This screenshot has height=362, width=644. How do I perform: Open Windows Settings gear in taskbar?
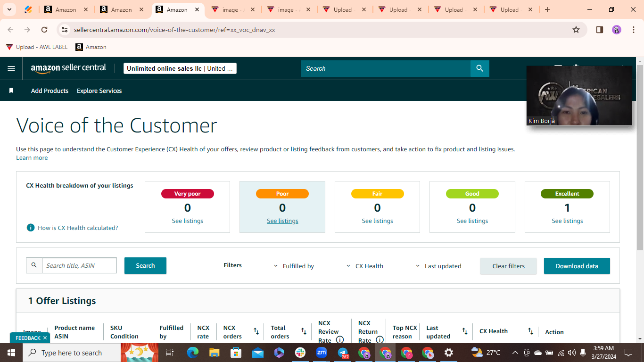(449, 353)
